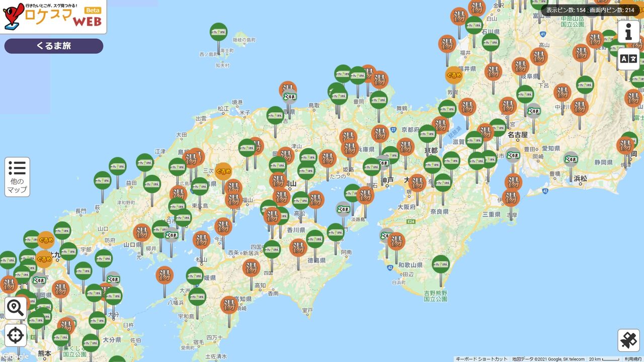Select the 湯 pin above 高知 label

[x=251, y=268]
